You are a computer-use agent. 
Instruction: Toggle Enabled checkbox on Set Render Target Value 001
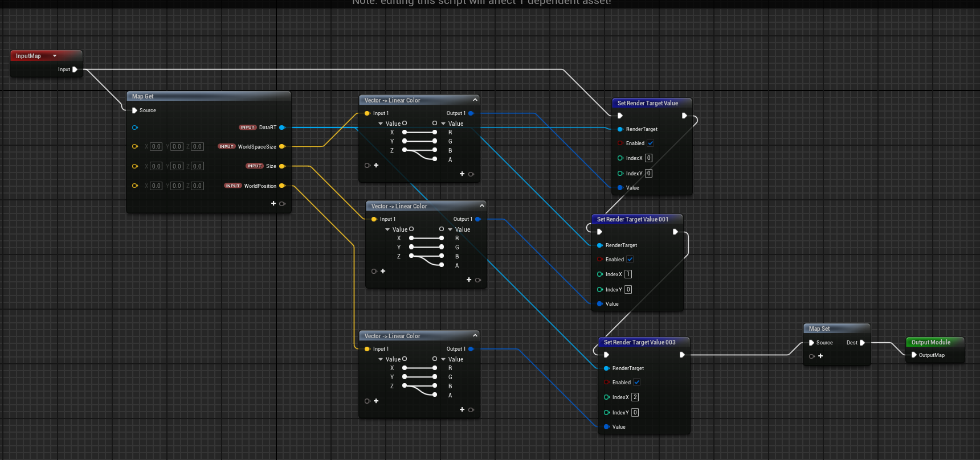click(630, 260)
